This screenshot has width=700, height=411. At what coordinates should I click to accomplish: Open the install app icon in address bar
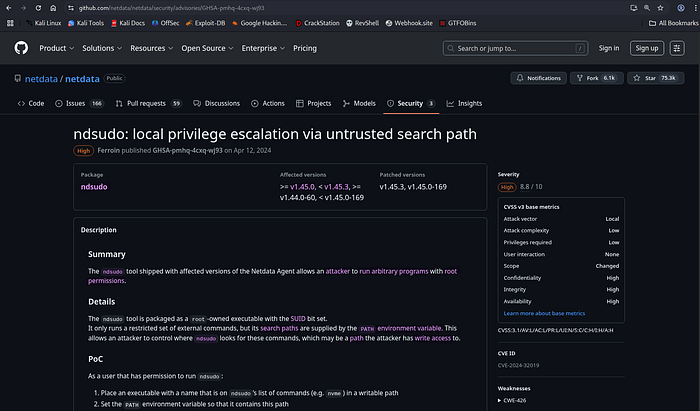point(633,8)
